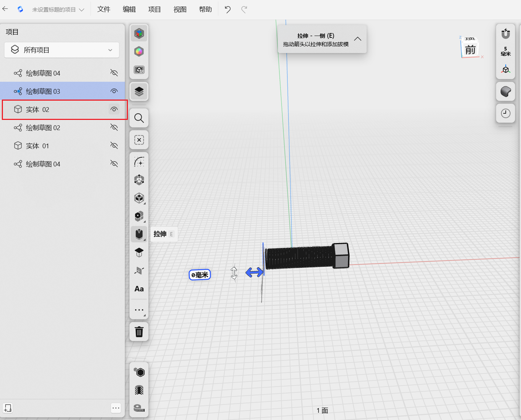Click the magnifier search icon

click(139, 118)
